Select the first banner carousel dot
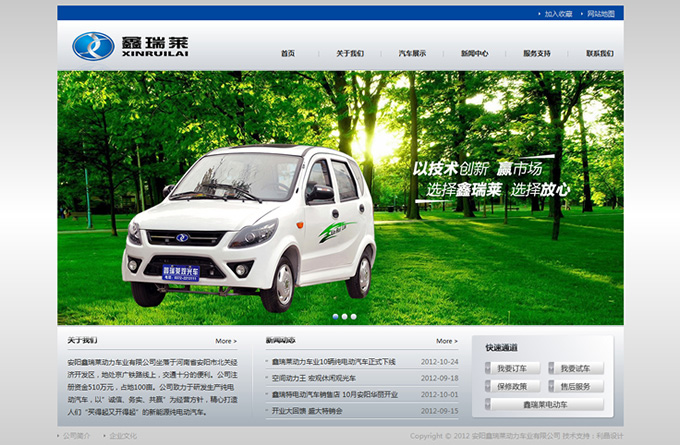This screenshot has width=680, height=445. pyautogui.click(x=333, y=316)
